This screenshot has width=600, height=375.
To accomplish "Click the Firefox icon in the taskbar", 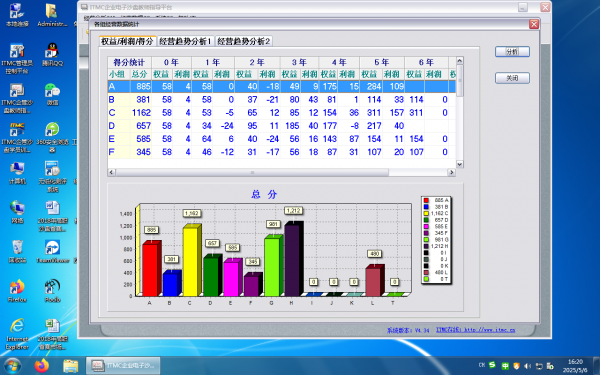I will click(x=42, y=366).
